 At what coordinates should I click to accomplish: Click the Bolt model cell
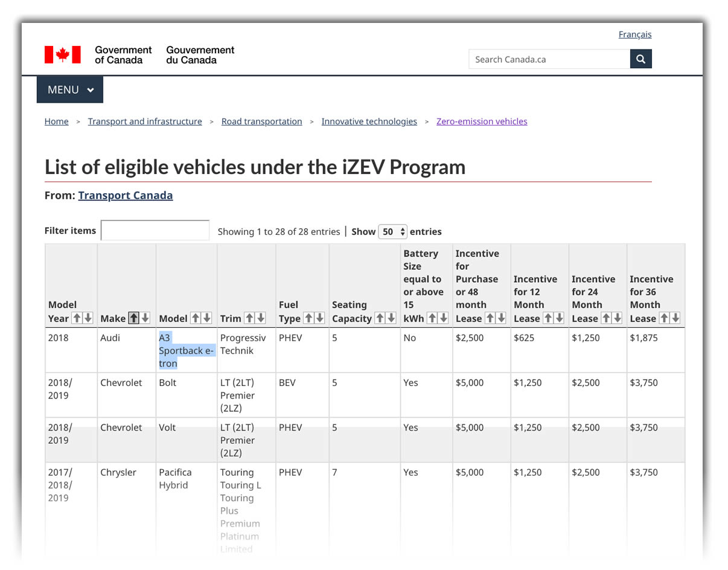click(x=187, y=395)
